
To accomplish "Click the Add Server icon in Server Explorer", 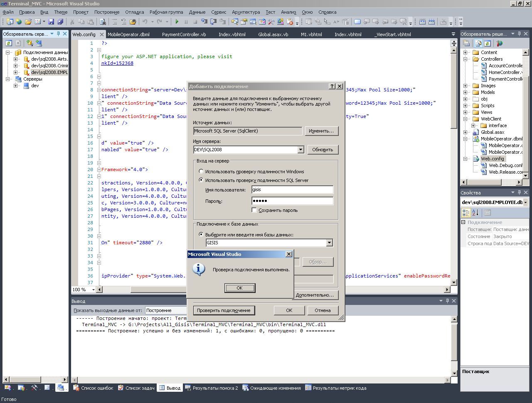I will click(39, 43).
